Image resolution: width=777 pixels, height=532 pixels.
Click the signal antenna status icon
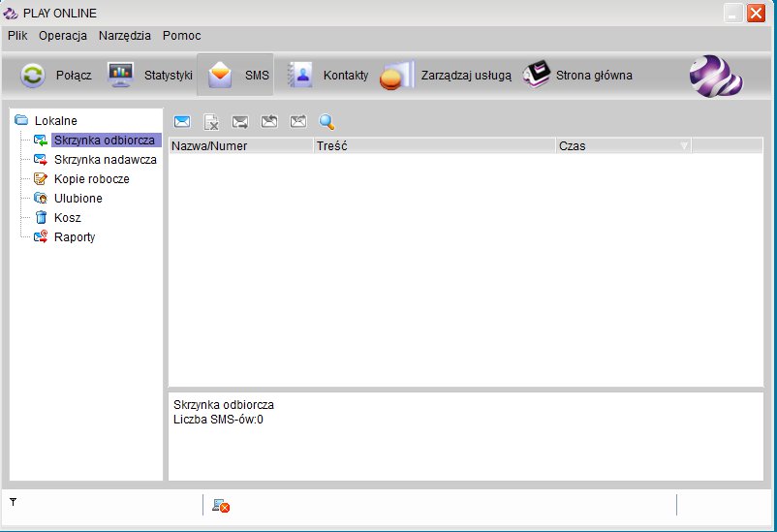point(14,502)
